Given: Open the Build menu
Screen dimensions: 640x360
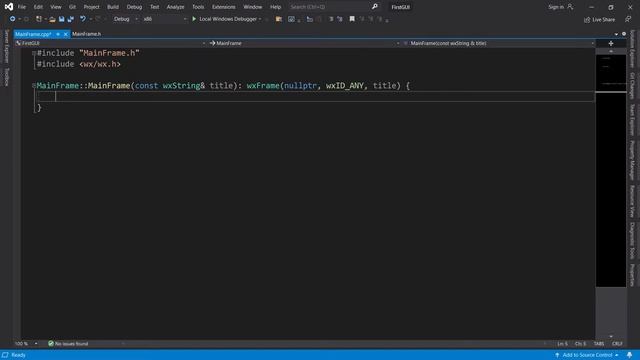Looking at the screenshot, I should 113,7.
